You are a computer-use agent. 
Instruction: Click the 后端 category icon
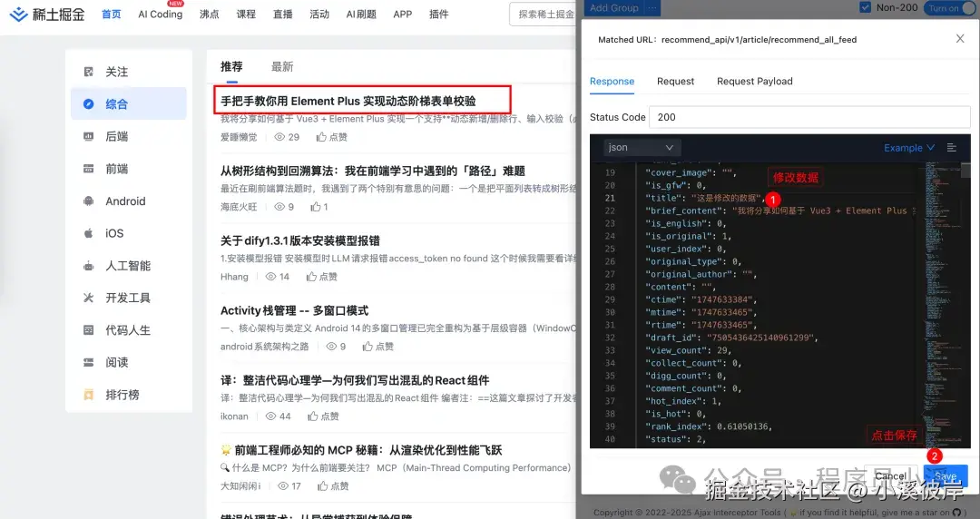pos(89,136)
